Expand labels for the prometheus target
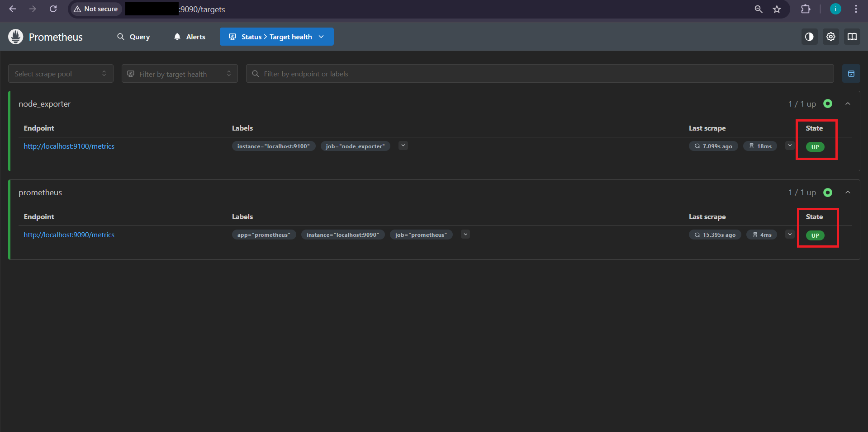Image resolution: width=868 pixels, height=432 pixels. pos(465,234)
